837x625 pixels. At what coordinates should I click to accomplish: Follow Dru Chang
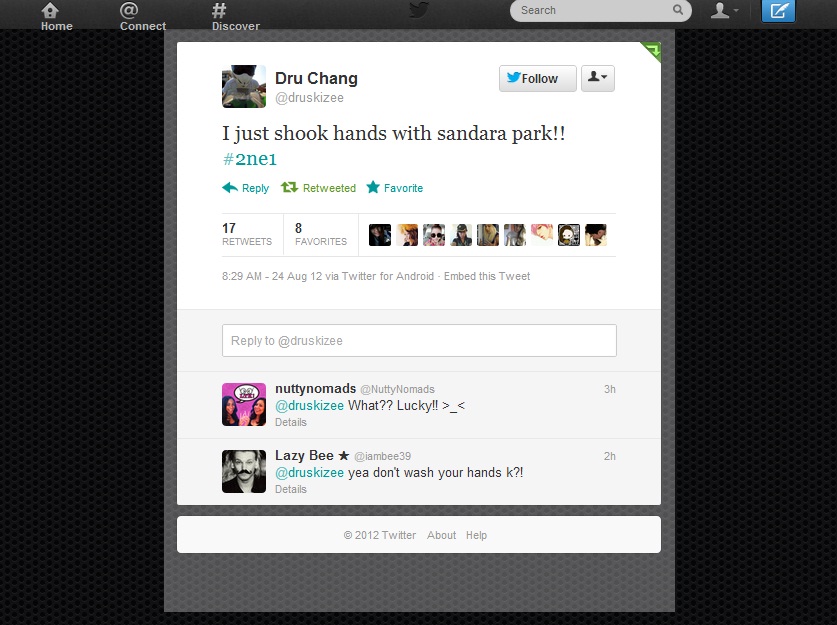click(x=538, y=78)
